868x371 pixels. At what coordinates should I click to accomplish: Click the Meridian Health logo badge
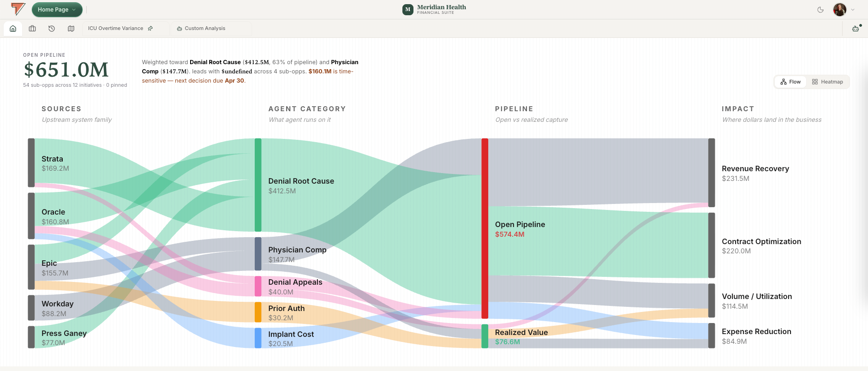click(x=408, y=10)
